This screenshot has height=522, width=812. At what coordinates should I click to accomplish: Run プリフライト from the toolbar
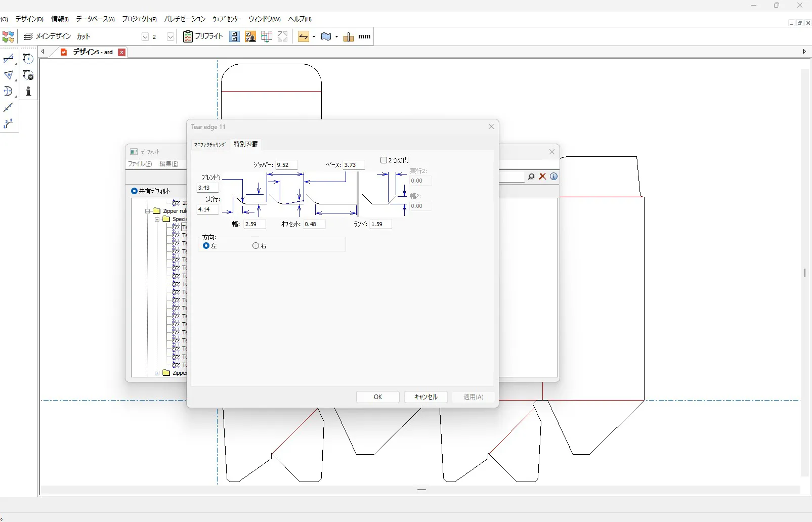point(202,36)
